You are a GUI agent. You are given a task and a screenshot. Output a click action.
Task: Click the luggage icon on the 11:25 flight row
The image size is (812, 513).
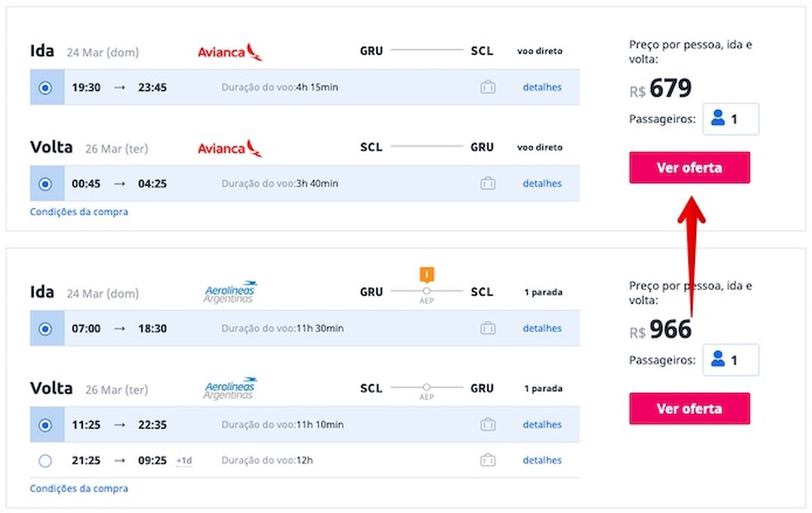pos(488,425)
